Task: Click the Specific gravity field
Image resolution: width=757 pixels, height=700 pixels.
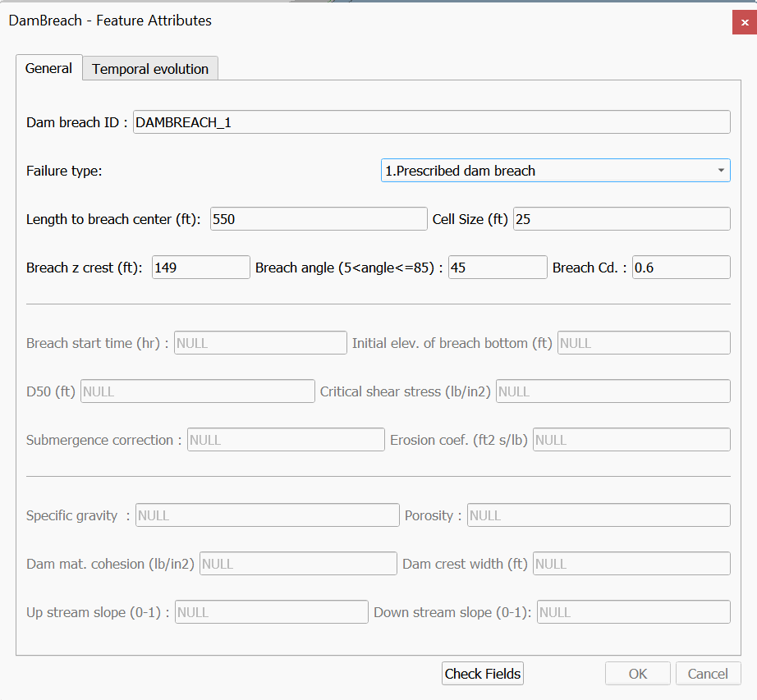Action: pyautogui.click(x=267, y=515)
